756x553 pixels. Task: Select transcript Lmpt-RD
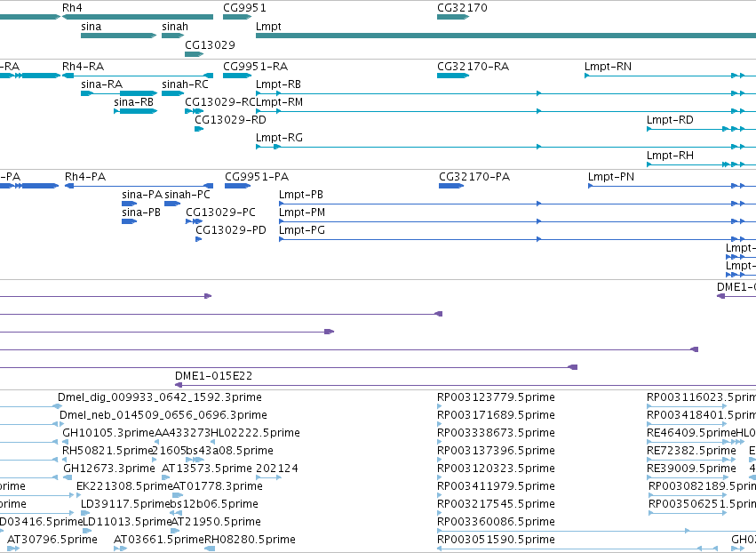pyautogui.click(x=701, y=129)
